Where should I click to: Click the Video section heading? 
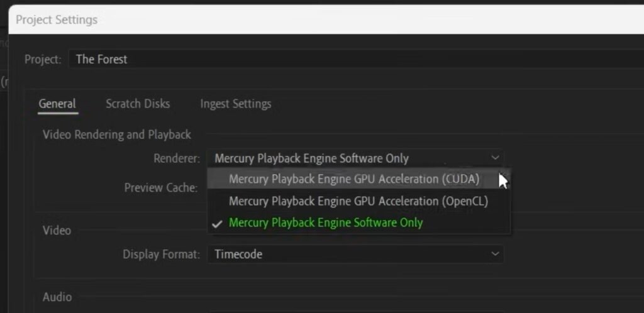[x=57, y=230]
